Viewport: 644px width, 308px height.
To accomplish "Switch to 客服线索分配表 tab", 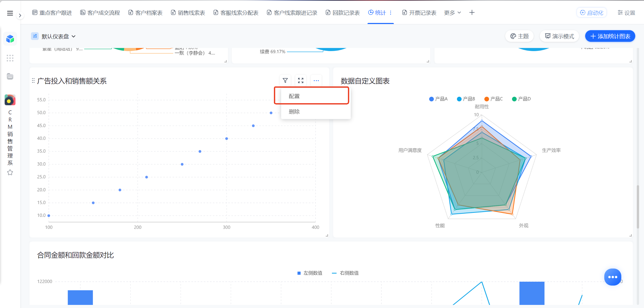I will tap(236, 13).
